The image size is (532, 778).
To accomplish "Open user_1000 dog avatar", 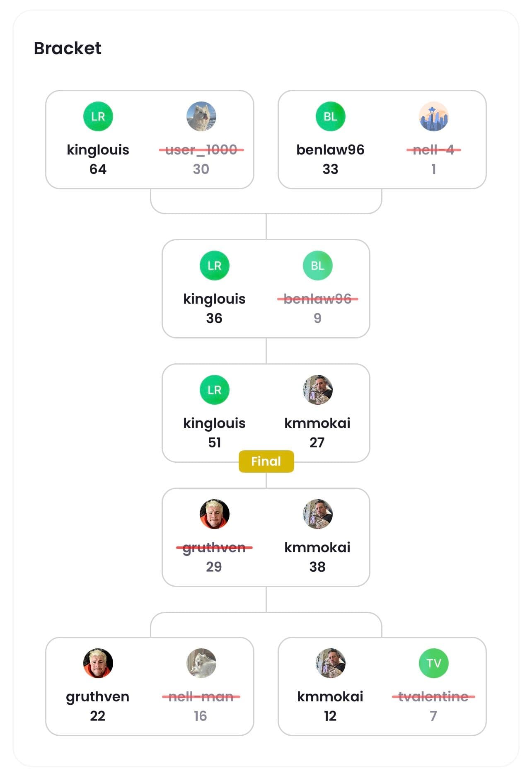I will [x=201, y=116].
